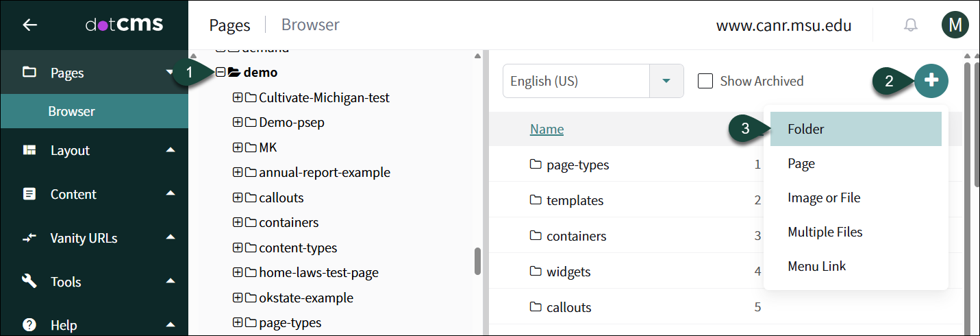
Task: Click the Layout icon in the sidebar
Action: [29, 151]
